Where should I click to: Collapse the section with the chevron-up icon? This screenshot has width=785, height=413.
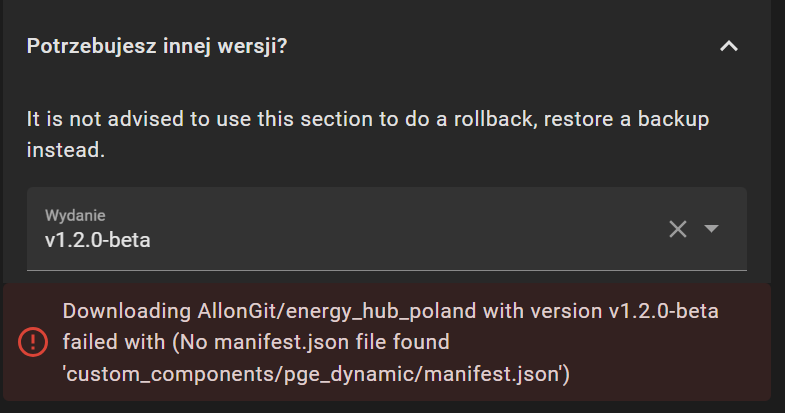tap(729, 46)
